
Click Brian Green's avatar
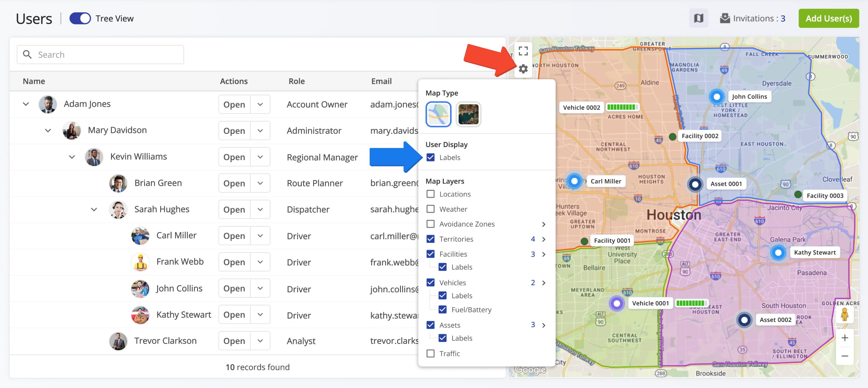[x=118, y=183]
